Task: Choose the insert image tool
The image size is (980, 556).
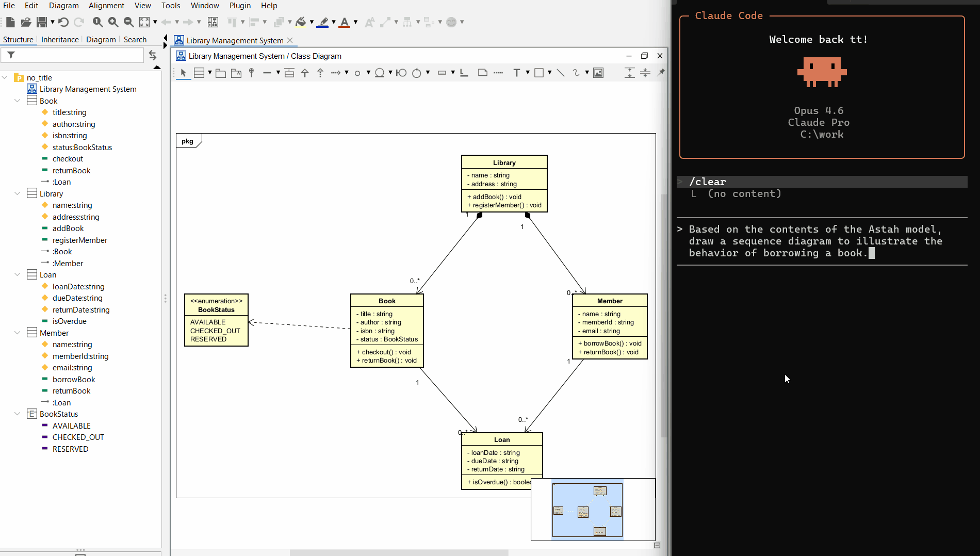Action: [598, 73]
